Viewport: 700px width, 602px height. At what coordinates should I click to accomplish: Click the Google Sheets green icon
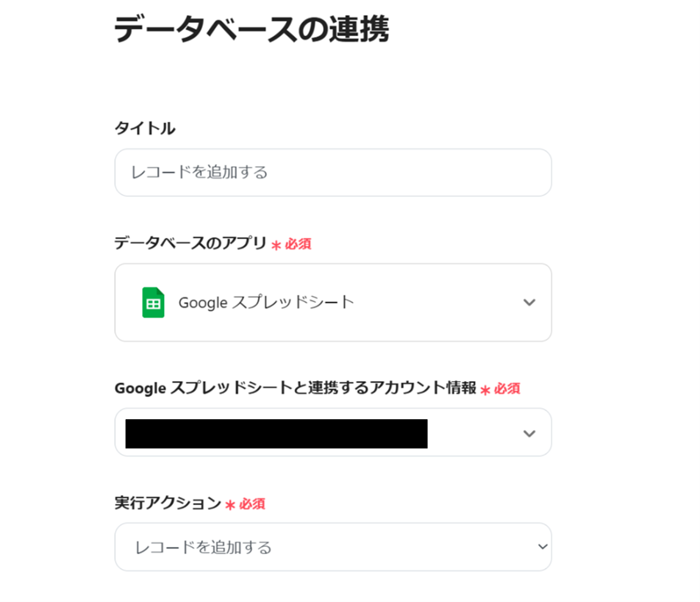coord(153,302)
